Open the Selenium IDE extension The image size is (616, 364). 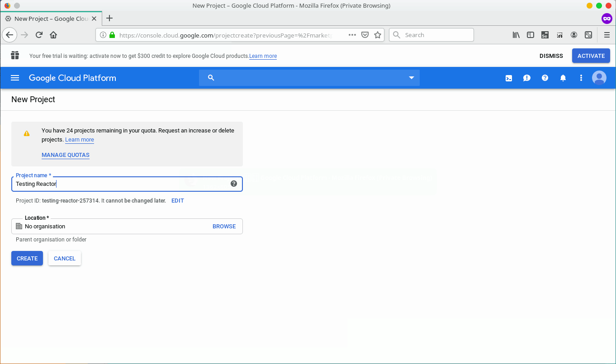[545, 35]
